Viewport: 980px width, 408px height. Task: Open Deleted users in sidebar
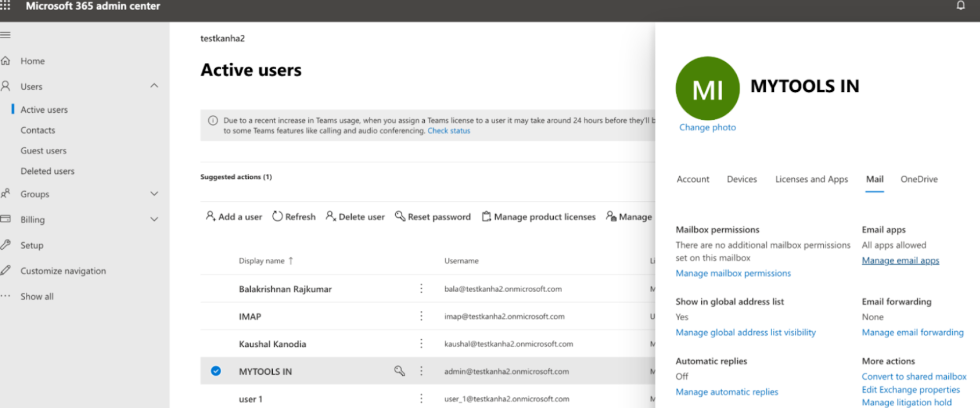click(47, 171)
